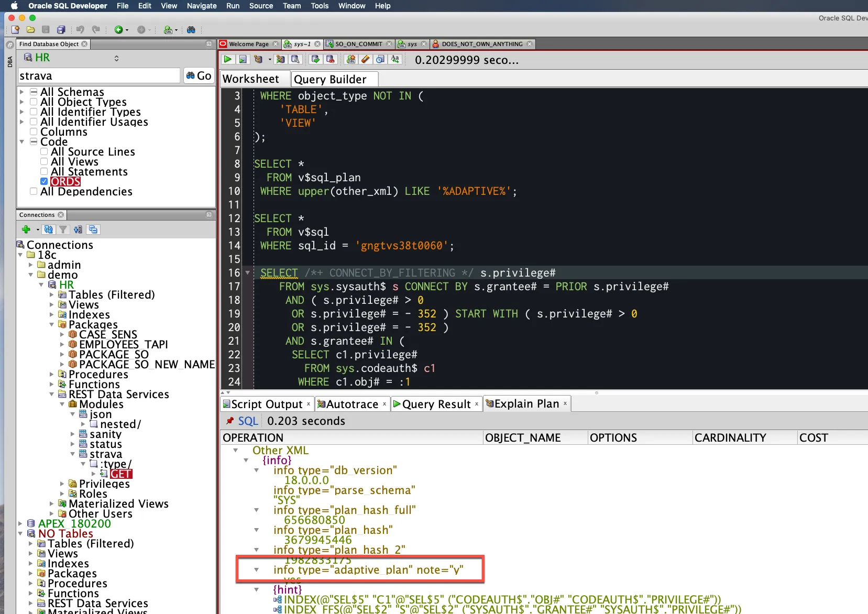Open the Tools menu

tap(320, 6)
